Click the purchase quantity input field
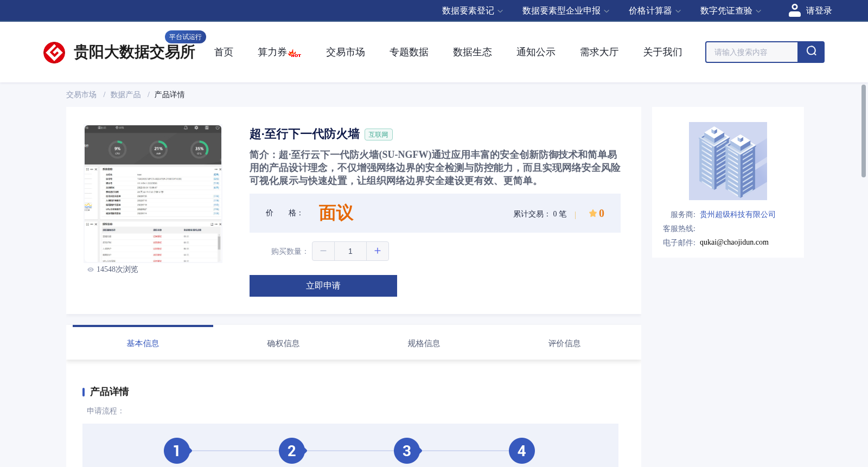Viewport: 868px width, 467px height. pos(350,251)
